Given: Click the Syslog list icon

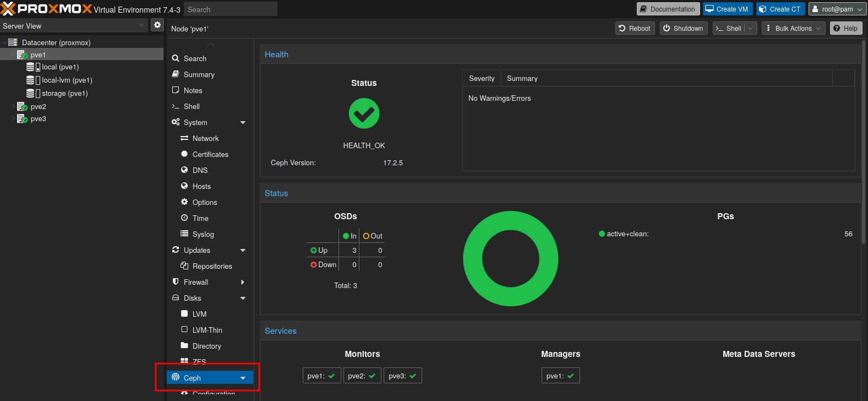Looking at the screenshot, I should tap(184, 234).
